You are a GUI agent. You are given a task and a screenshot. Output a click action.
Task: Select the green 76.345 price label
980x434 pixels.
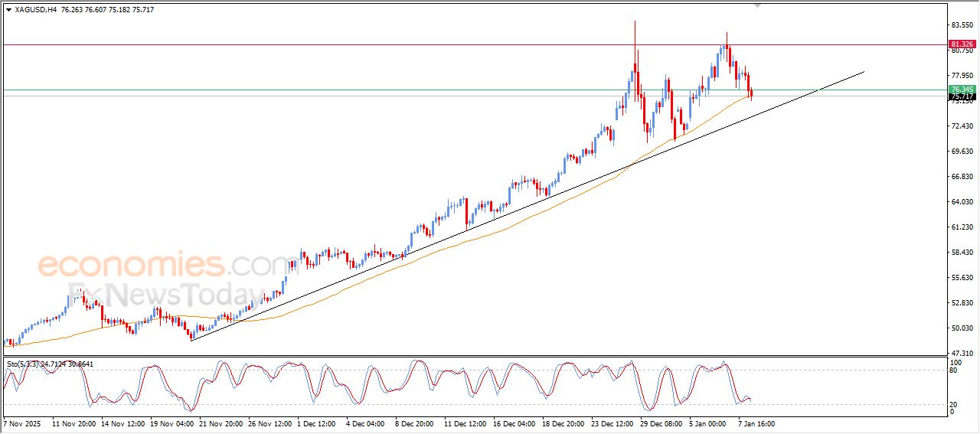coord(961,90)
